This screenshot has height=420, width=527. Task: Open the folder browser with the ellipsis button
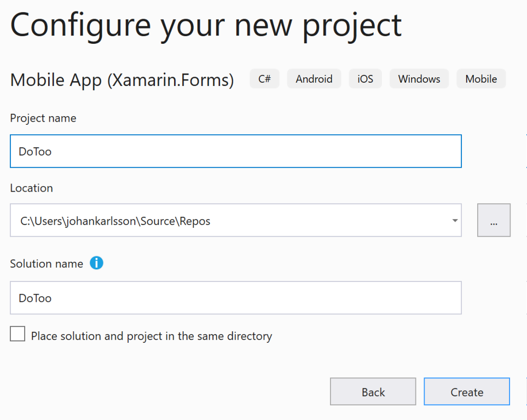(494, 220)
